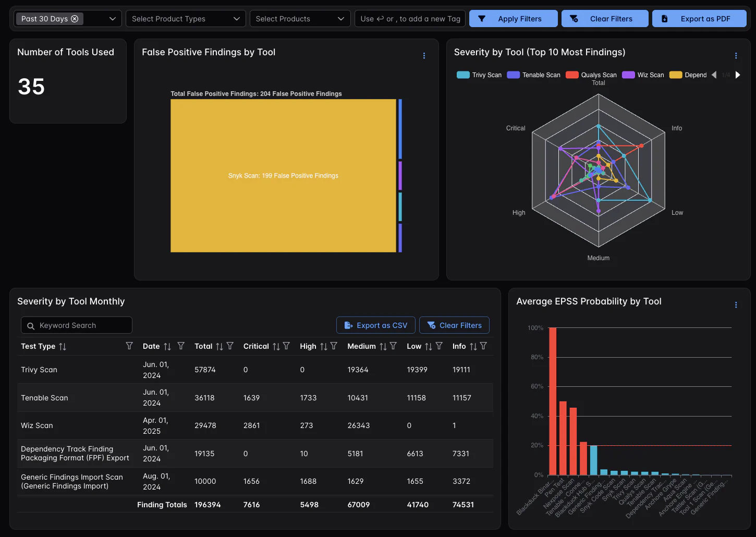Image resolution: width=756 pixels, height=537 pixels.
Task: Sort the table by Total column
Action: click(x=220, y=347)
